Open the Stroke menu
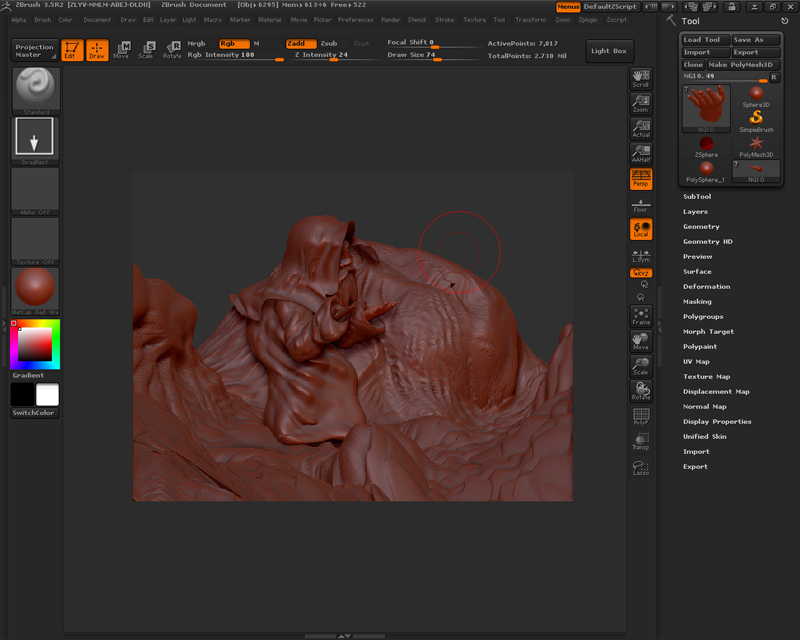Viewport: 800px width, 640px height. [445, 19]
